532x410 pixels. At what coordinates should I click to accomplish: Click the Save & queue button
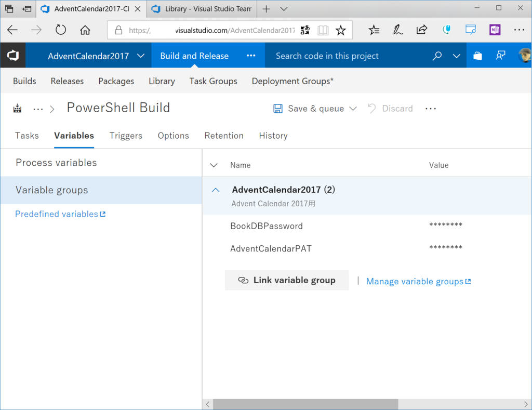tap(309, 109)
